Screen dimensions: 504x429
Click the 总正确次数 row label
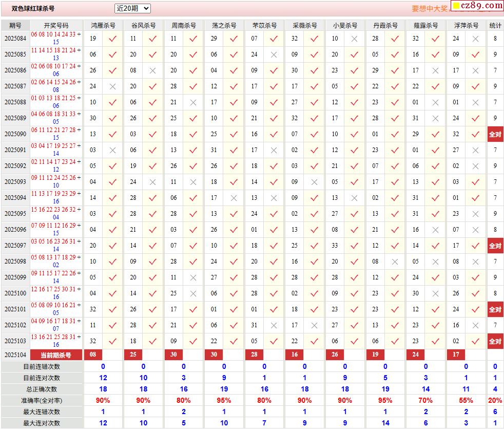pyautogui.click(x=42, y=389)
